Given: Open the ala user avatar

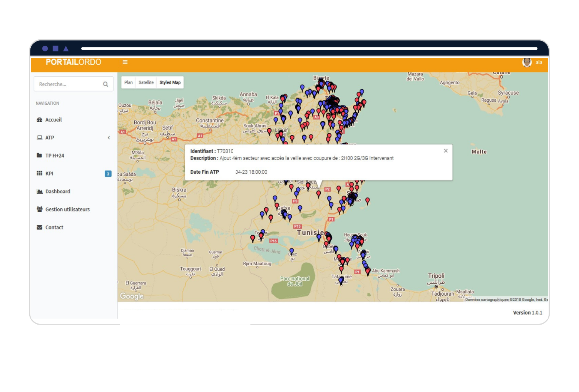Looking at the screenshot, I should pyautogui.click(x=527, y=62).
